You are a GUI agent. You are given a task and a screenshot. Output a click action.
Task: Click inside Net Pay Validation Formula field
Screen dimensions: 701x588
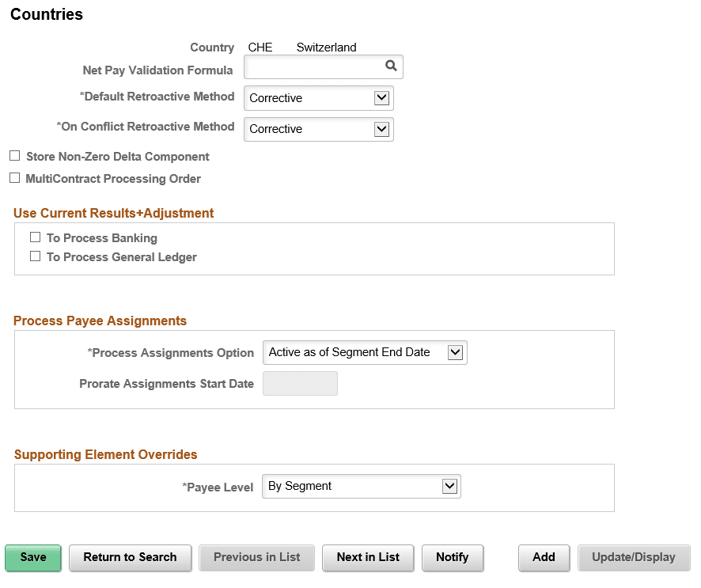click(x=313, y=67)
